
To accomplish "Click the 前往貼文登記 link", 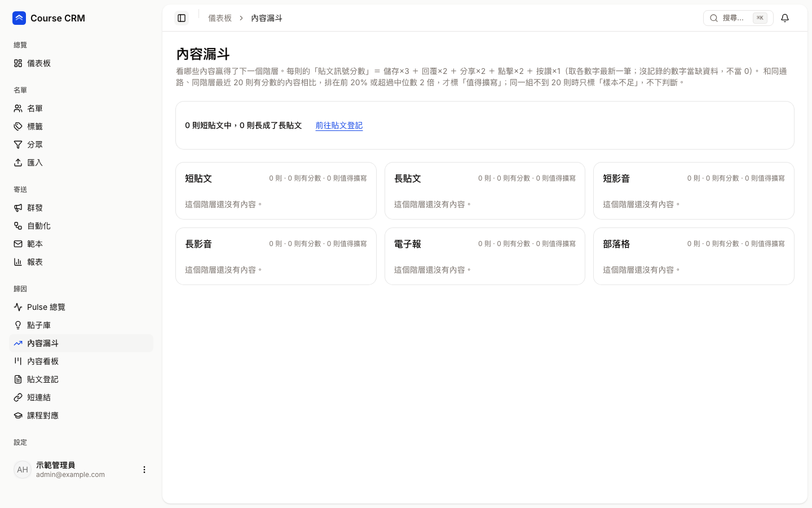I will (x=339, y=125).
